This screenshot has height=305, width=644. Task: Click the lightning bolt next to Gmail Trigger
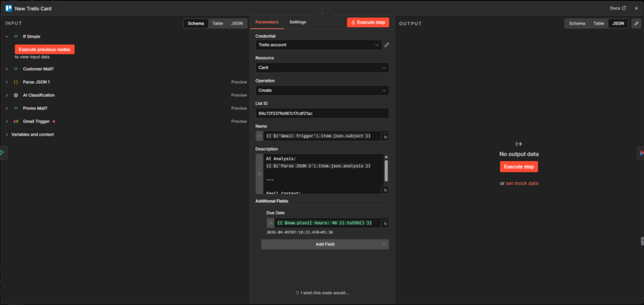pos(54,121)
